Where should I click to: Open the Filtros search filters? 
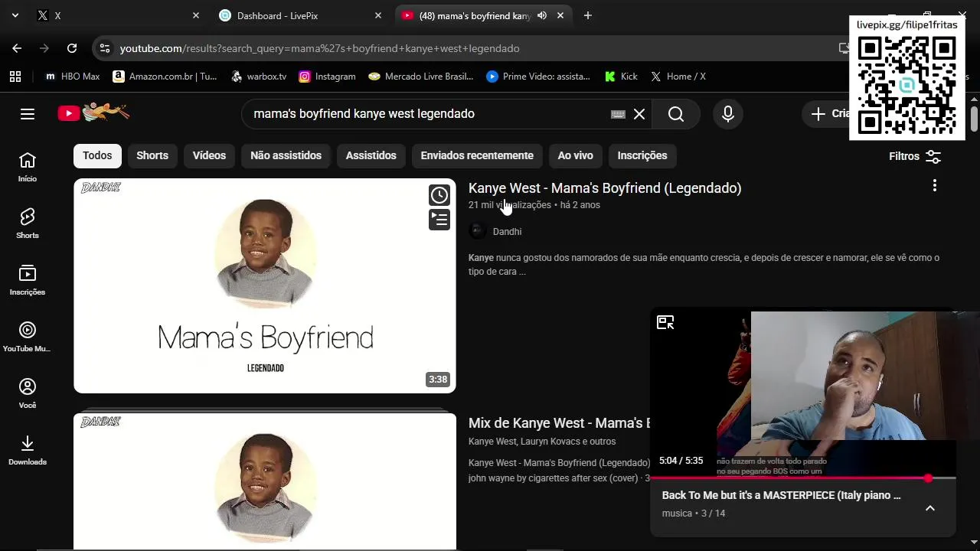[915, 156]
